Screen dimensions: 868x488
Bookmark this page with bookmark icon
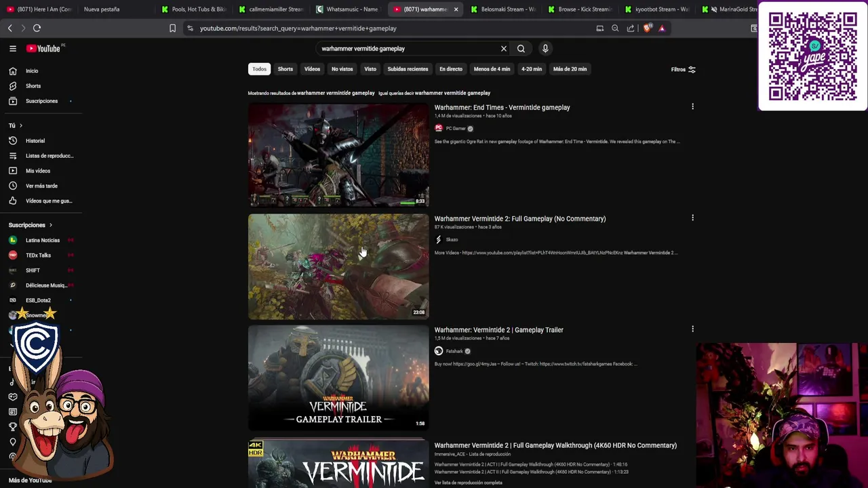point(172,28)
